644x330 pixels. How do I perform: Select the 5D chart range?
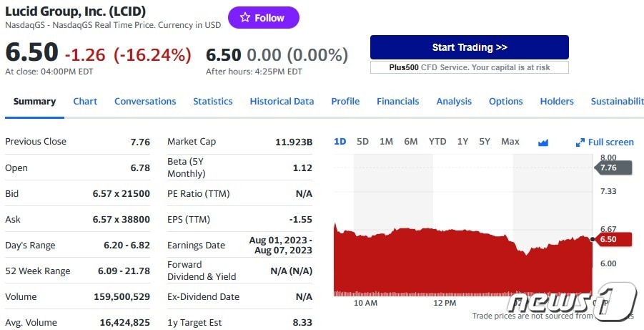(362, 142)
